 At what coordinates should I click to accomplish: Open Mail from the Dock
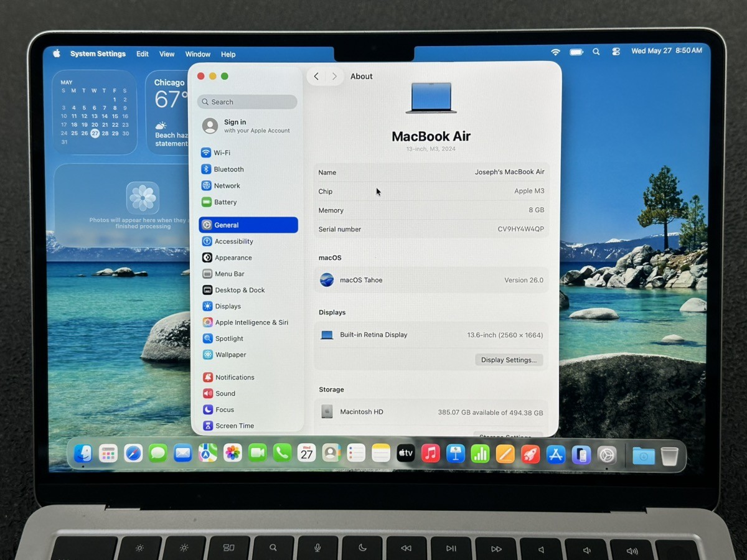click(x=183, y=454)
